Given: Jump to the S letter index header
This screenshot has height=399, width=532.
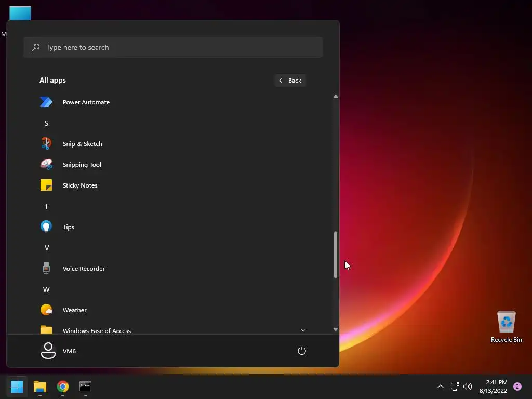Looking at the screenshot, I should click(46, 123).
